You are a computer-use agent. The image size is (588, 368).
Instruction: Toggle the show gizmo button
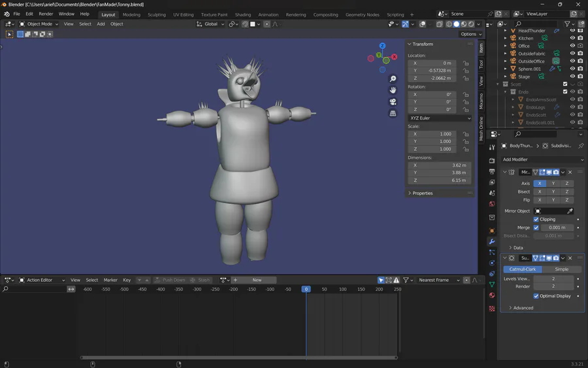point(405,24)
